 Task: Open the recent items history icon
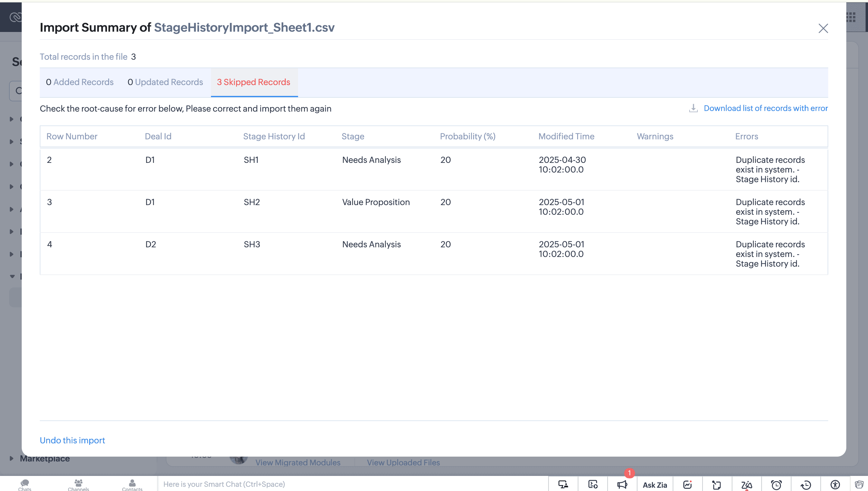coord(806,485)
